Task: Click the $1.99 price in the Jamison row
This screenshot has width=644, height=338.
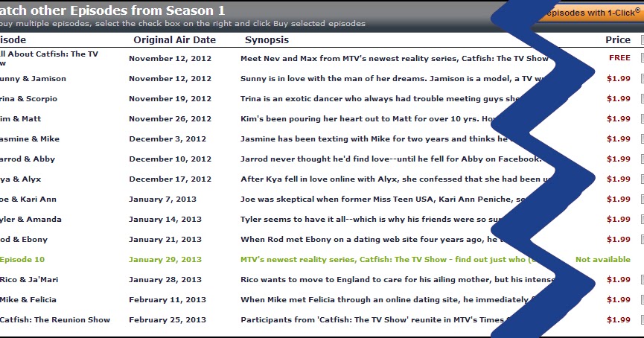Action: coord(619,78)
